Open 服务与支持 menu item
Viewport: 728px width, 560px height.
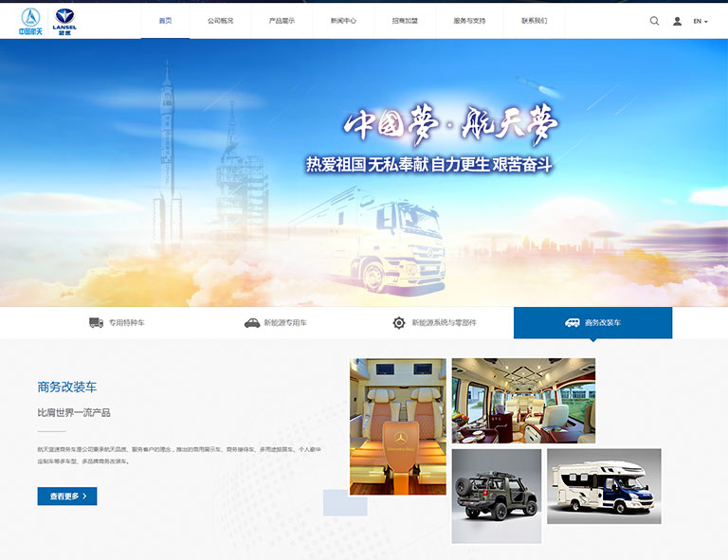point(469,21)
